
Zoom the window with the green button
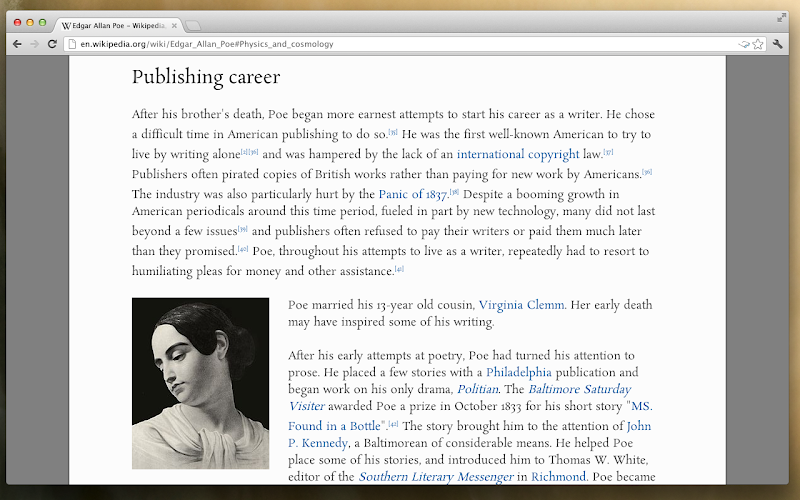[x=43, y=22]
